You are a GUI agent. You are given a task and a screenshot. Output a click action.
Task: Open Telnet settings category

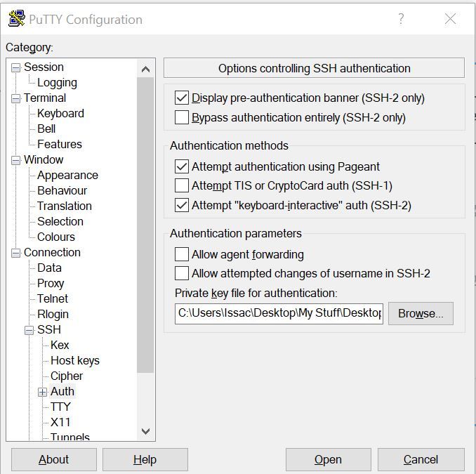pyautogui.click(x=53, y=298)
